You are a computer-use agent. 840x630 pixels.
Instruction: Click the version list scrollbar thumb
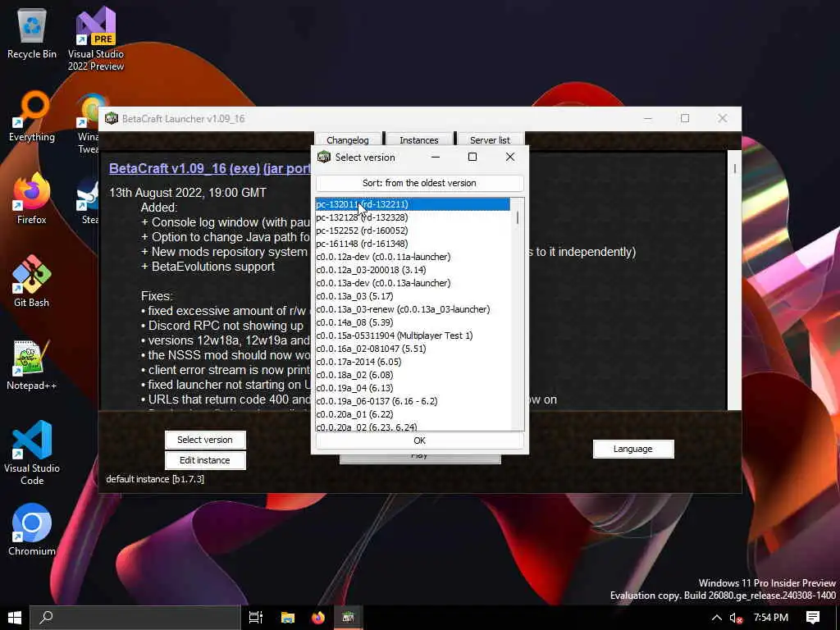click(518, 217)
